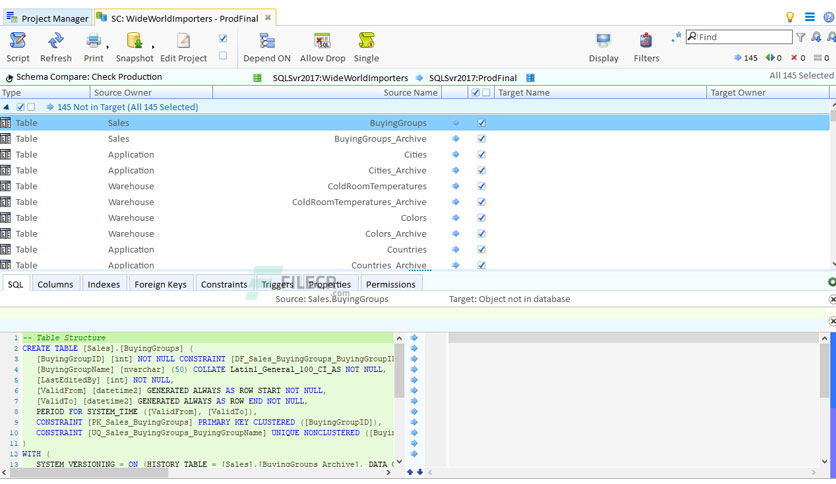Screen dimensions: 836x484
Task: Click the Print toolbar icon
Action: (93, 47)
